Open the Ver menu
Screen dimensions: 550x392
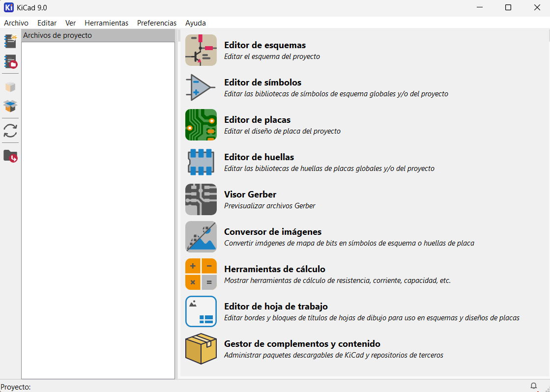click(70, 23)
